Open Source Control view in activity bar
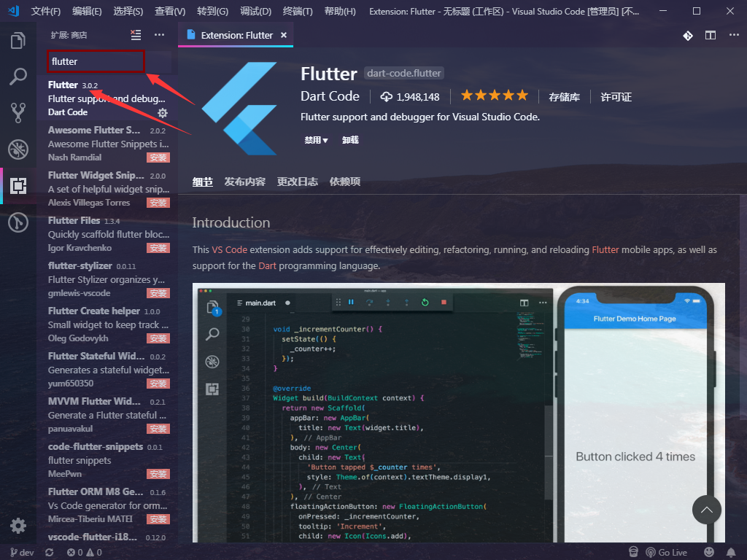This screenshot has height=560, width=747. click(18, 113)
